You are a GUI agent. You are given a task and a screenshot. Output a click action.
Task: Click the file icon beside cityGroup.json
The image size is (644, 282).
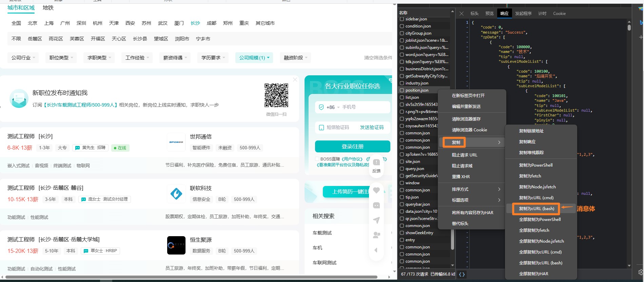(402, 33)
